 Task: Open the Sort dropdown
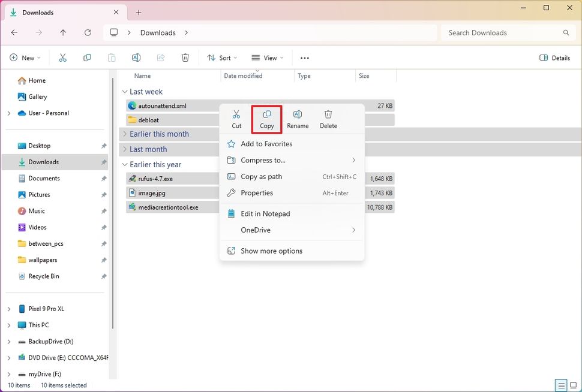tap(222, 58)
